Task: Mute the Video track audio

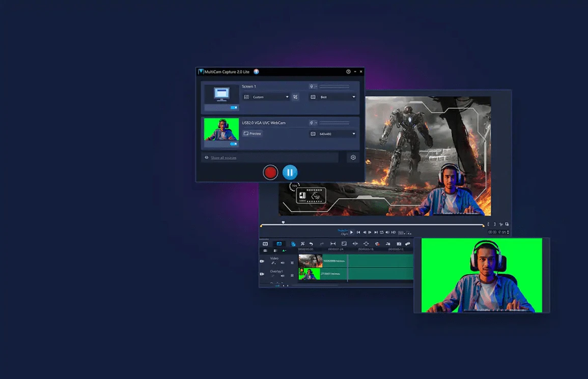Action: coord(283,263)
